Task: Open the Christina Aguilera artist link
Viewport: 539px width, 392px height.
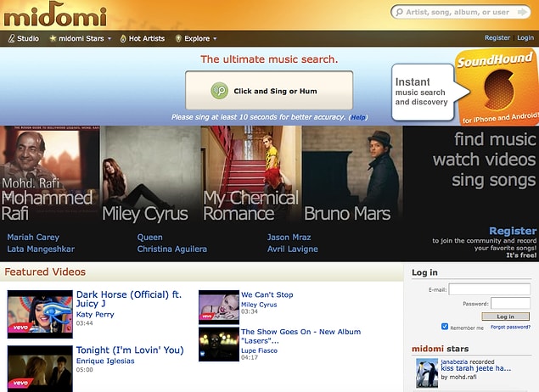Action: coord(172,249)
